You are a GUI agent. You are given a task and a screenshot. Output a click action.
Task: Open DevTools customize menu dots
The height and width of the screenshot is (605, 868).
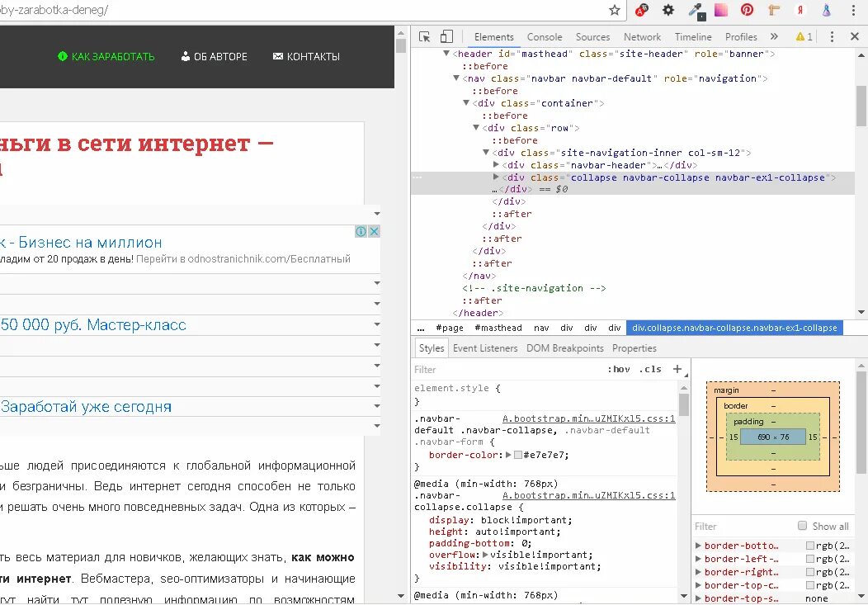click(x=832, y=36)
